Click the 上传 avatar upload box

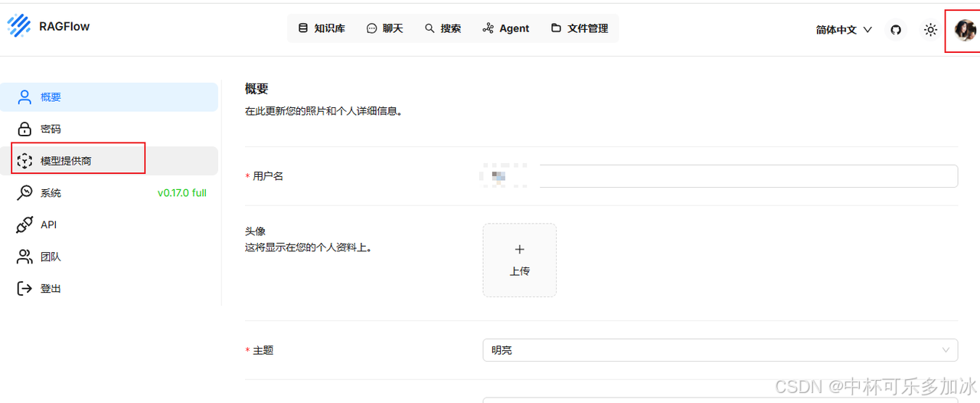tap(520, 260)
